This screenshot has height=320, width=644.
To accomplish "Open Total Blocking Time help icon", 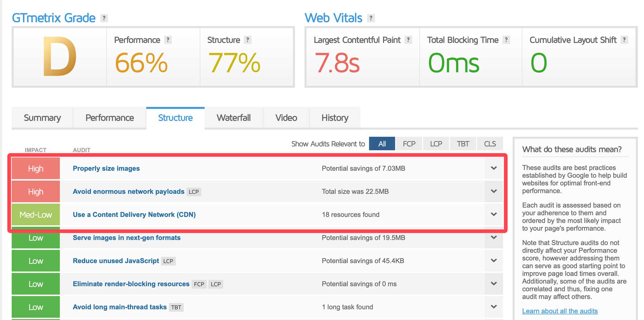I will (506, 40).
